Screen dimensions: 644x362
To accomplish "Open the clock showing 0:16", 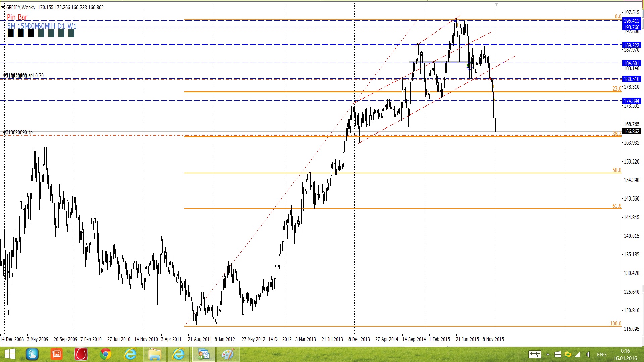I will pyautogui.click(x=625, y=354).
